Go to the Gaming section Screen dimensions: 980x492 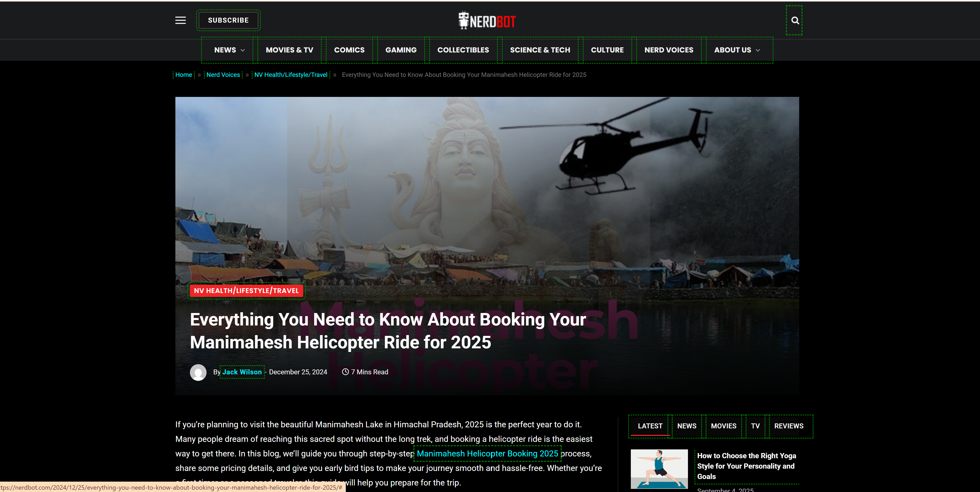401,50
